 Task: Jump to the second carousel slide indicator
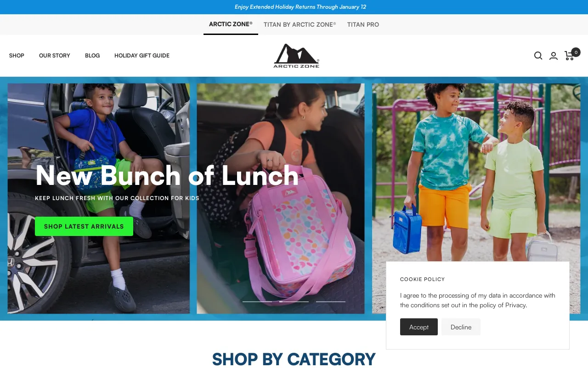pos(294,302)
